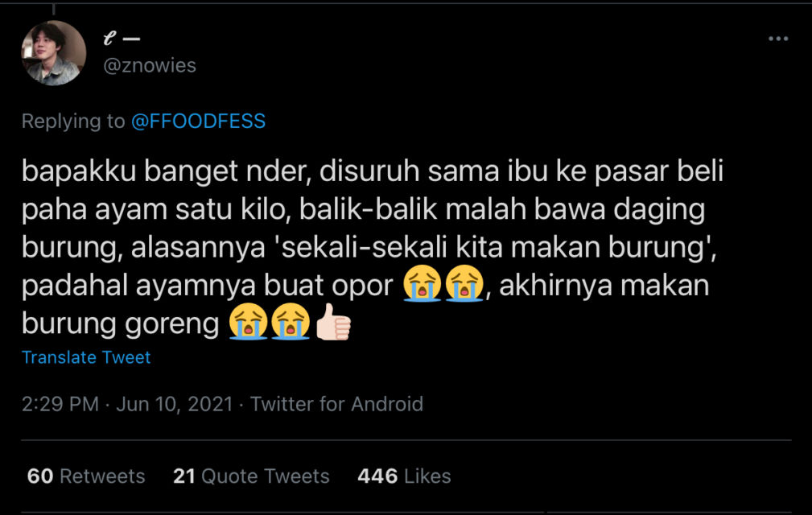Open the @FFOODFESS mention link

click(198, 122)
